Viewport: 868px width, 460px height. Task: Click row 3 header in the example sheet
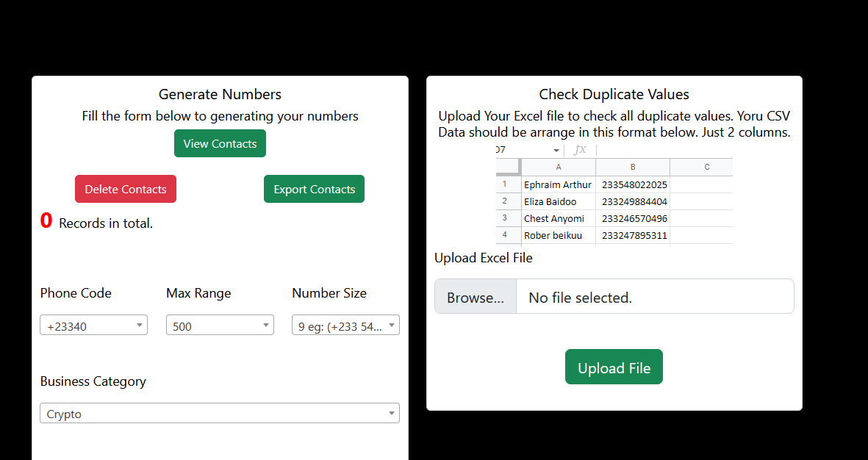[505, 218]
